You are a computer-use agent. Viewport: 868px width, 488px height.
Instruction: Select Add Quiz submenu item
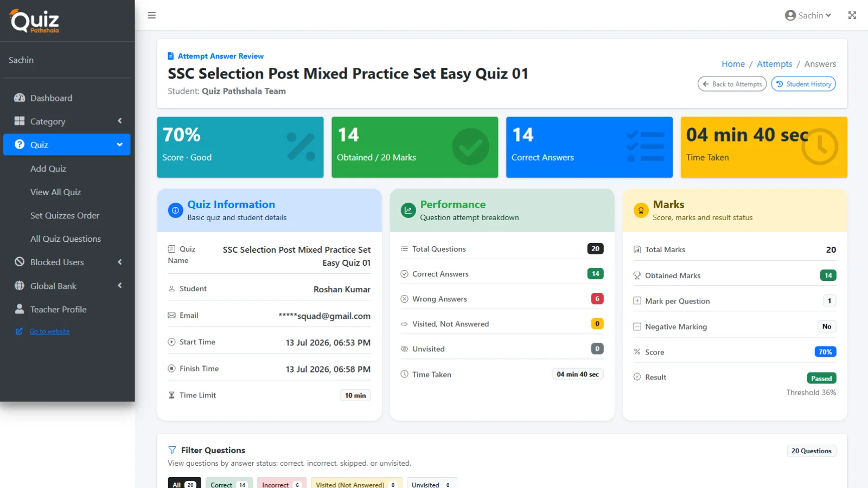pos(67,169)
